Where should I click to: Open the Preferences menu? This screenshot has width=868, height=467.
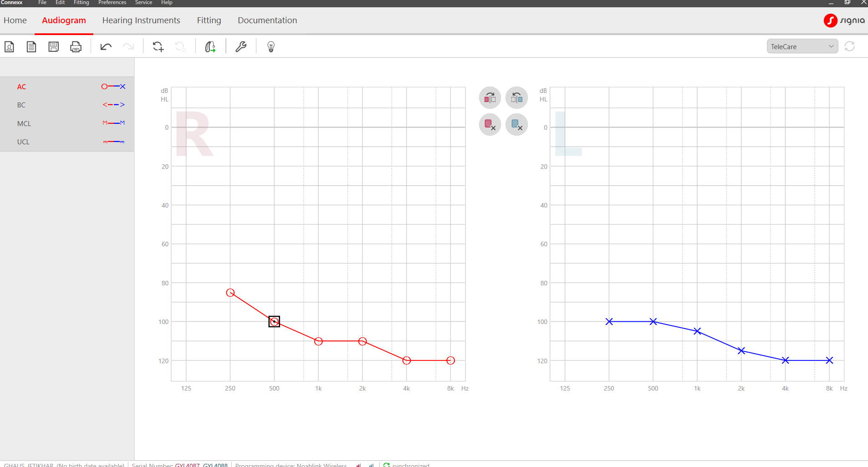click(112, 3)
